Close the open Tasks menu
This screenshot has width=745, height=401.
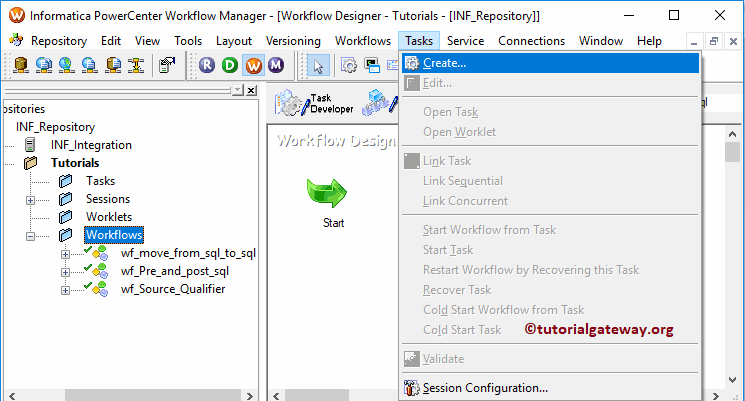pyautogui.click(x=419, y=41)
